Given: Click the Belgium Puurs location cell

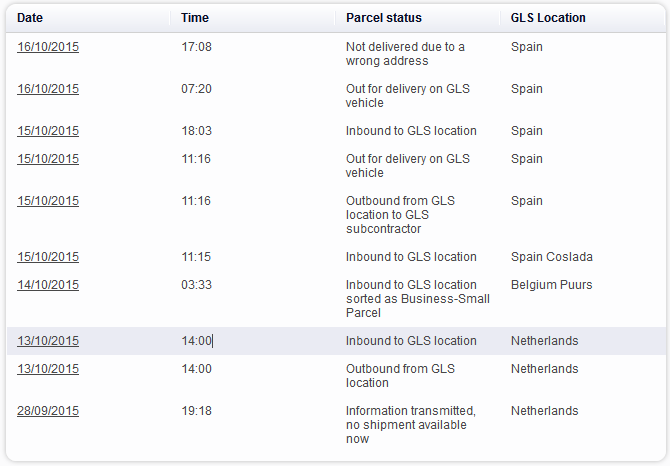Looking at the screenshot, I should pos(552,284).
